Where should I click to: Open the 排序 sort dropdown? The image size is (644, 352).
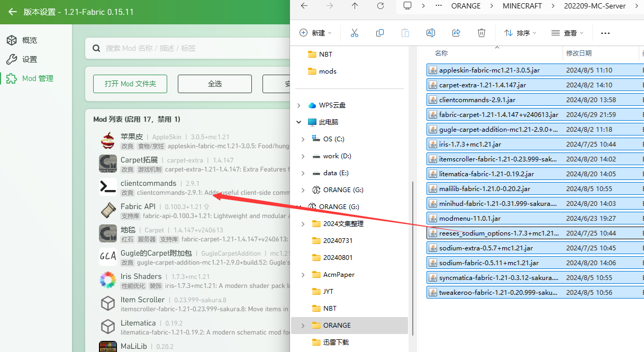coord(520,33)
